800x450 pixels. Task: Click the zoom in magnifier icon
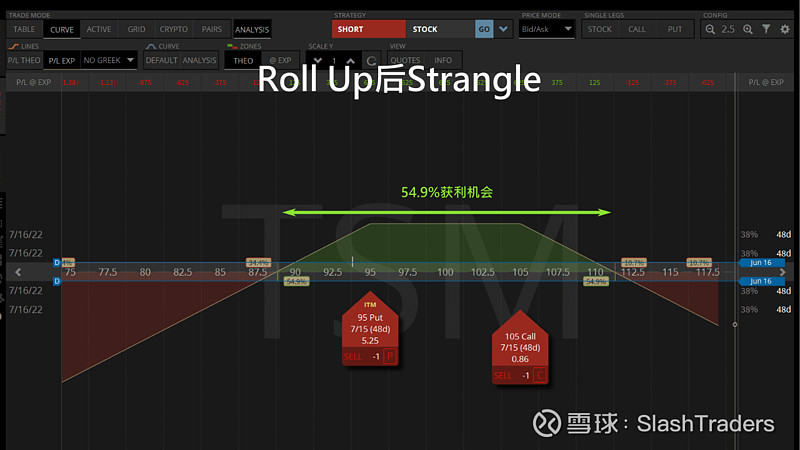click(748, 29)
